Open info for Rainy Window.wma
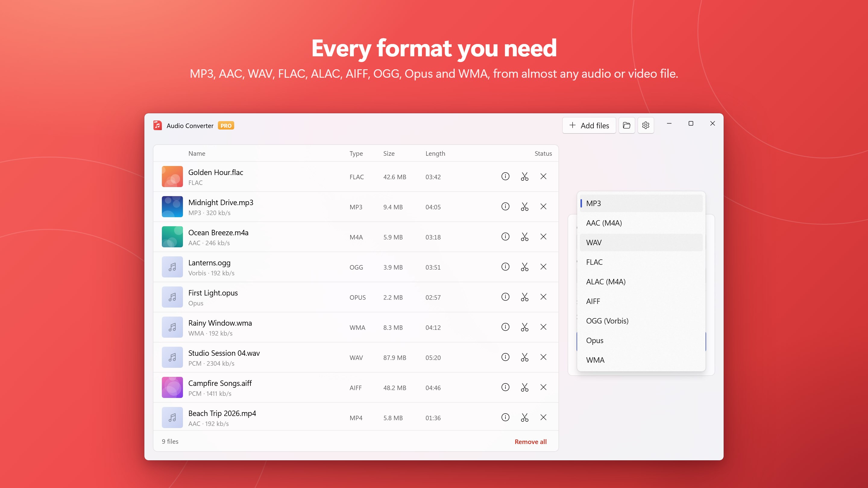Screen dimensions: 868x488 tap(505, 327)
